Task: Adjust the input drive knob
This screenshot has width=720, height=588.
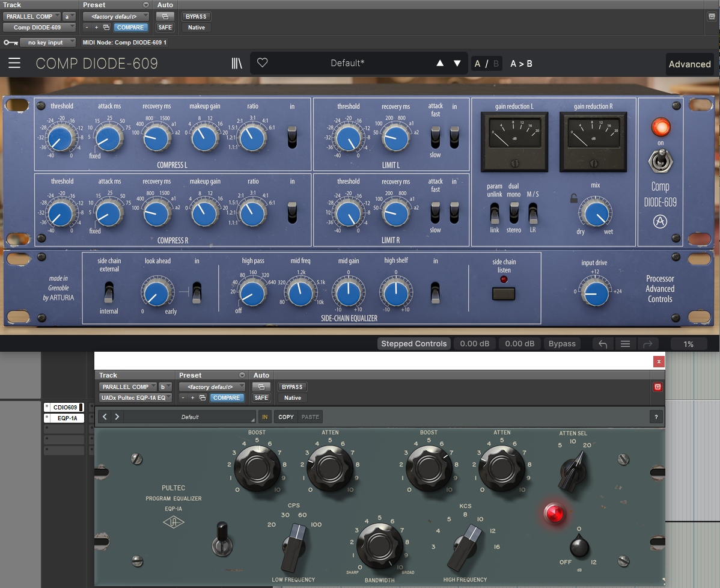Action: click(596, 293)
